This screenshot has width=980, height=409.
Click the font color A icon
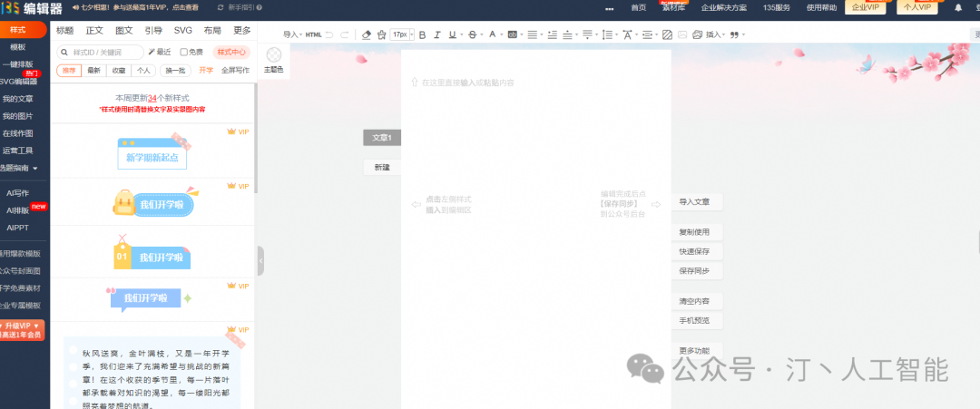click(492, 35)
